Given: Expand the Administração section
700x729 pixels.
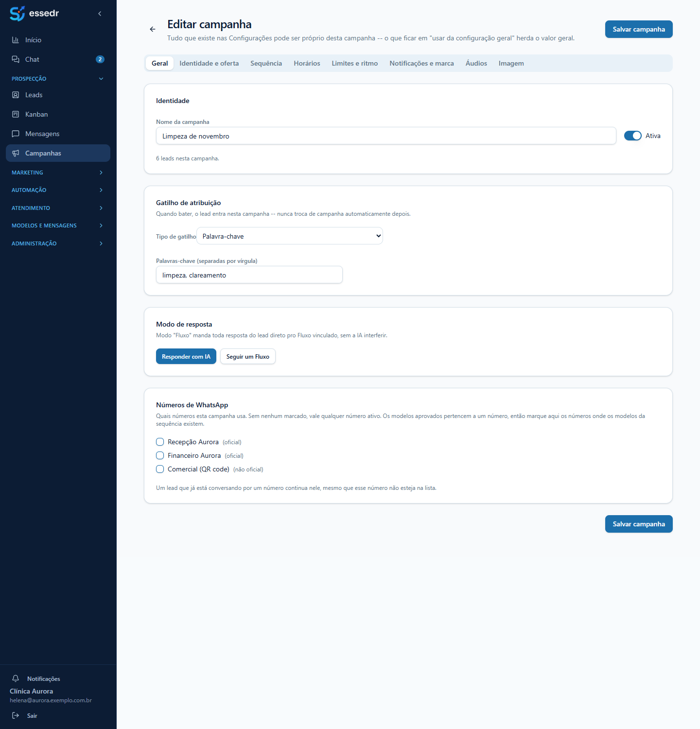Looking at the screenshot, I should (x=58, y=243).
